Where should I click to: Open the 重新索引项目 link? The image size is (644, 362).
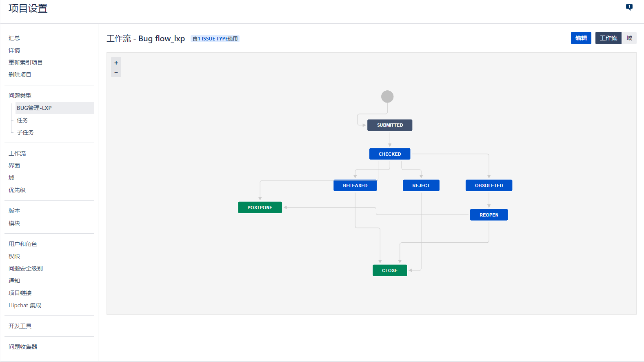[x=26, y=63]
